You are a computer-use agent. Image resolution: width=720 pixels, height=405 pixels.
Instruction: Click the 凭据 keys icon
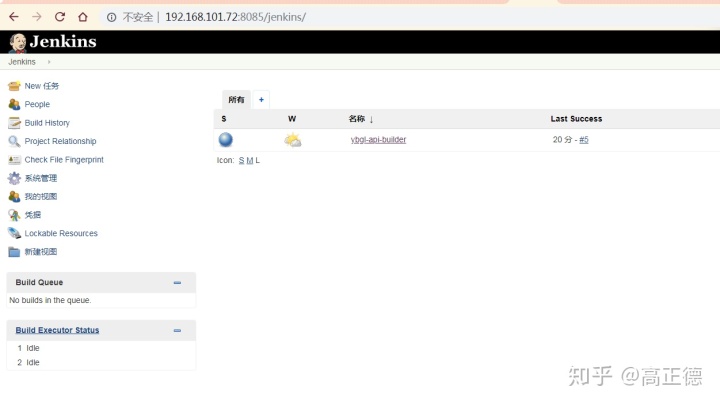point(14,215)
